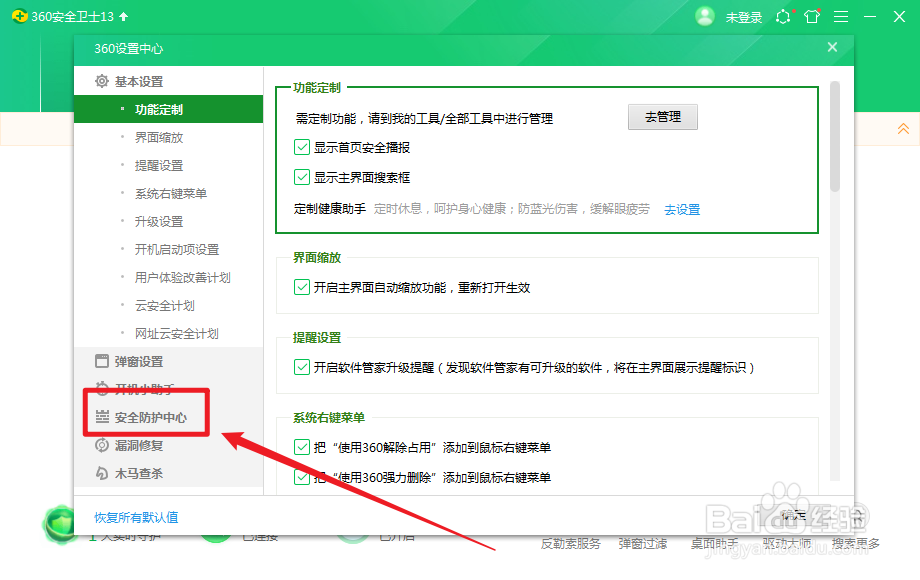Expand the 安全防护中心 section
The height and width of the screenshot is (580, 920).
[168, 418]
